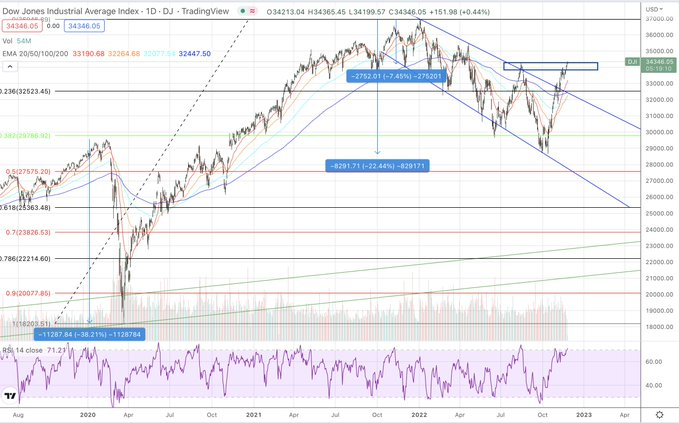Click 25000.00 on the price axis

660,213
